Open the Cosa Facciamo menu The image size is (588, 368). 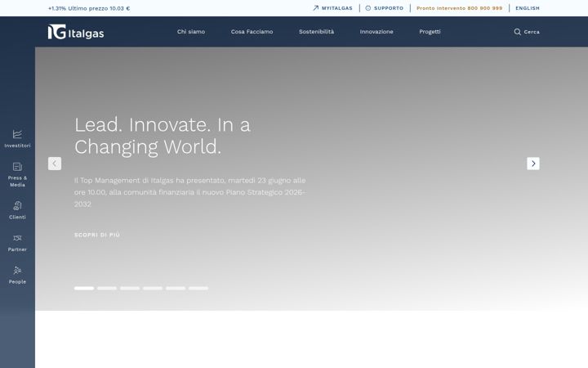tap(252, 32)
